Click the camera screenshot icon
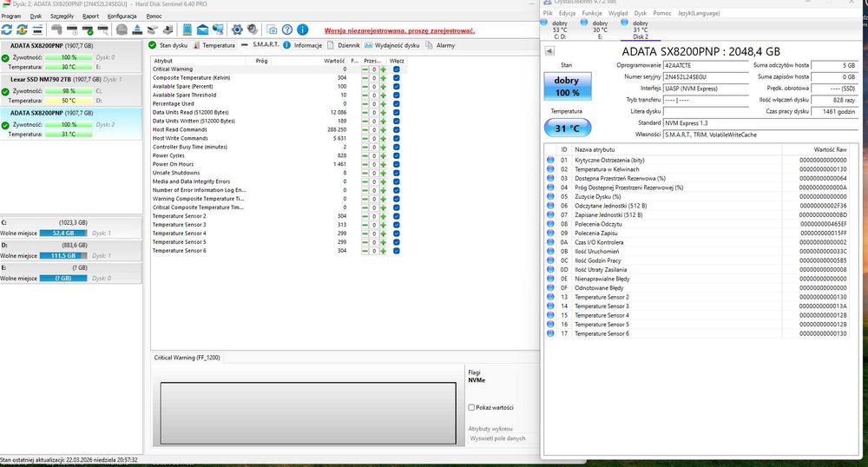 point(272,30)
